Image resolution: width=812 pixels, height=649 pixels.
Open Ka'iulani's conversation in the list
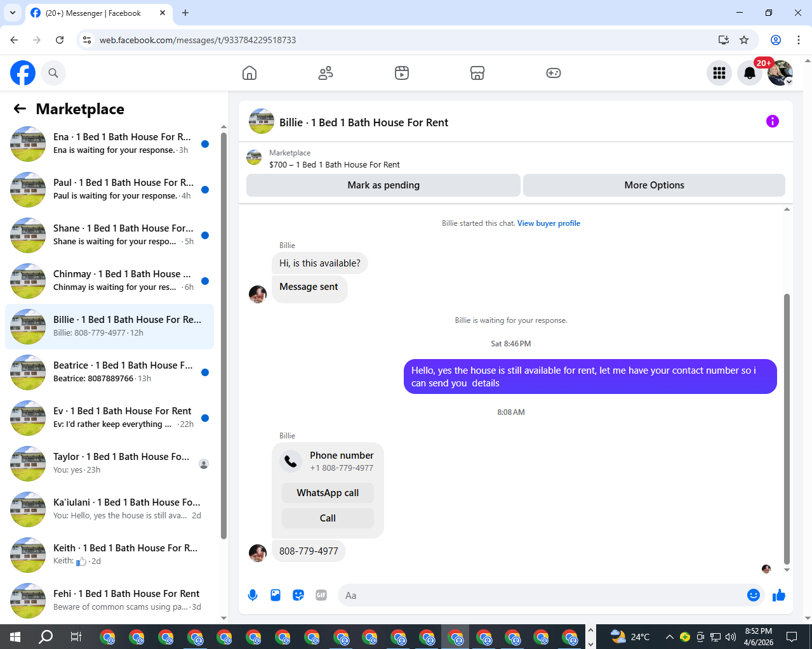click(x=109, y=509)
